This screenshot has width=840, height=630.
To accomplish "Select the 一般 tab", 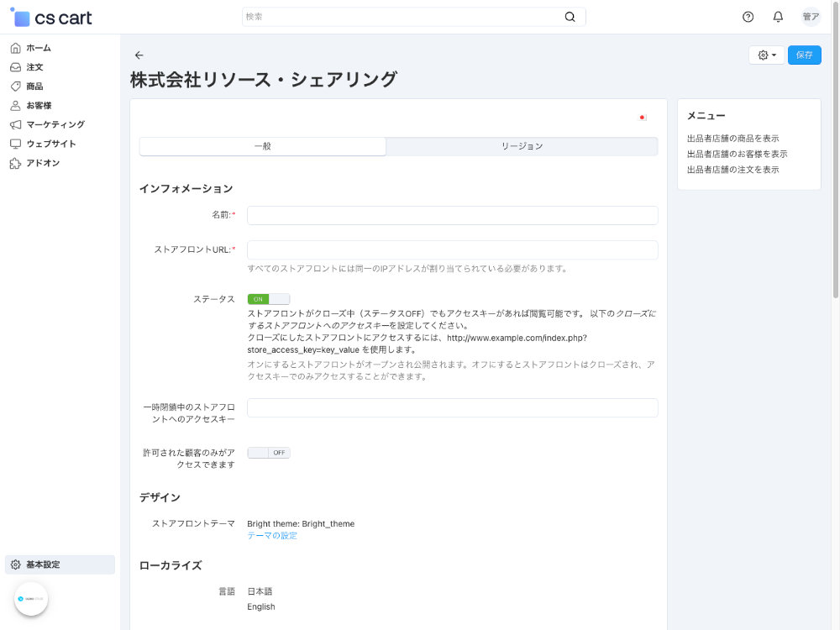I will coord(263,146).
